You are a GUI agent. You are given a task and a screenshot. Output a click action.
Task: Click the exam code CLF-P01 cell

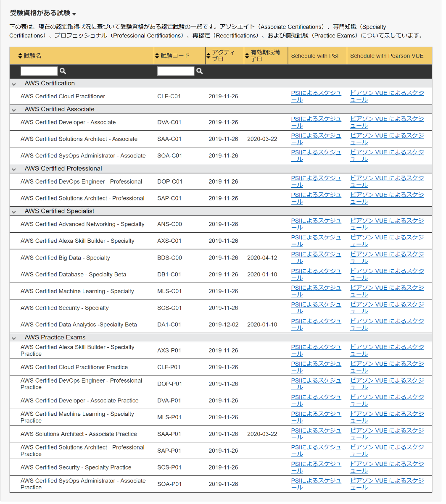pos(169,367)
